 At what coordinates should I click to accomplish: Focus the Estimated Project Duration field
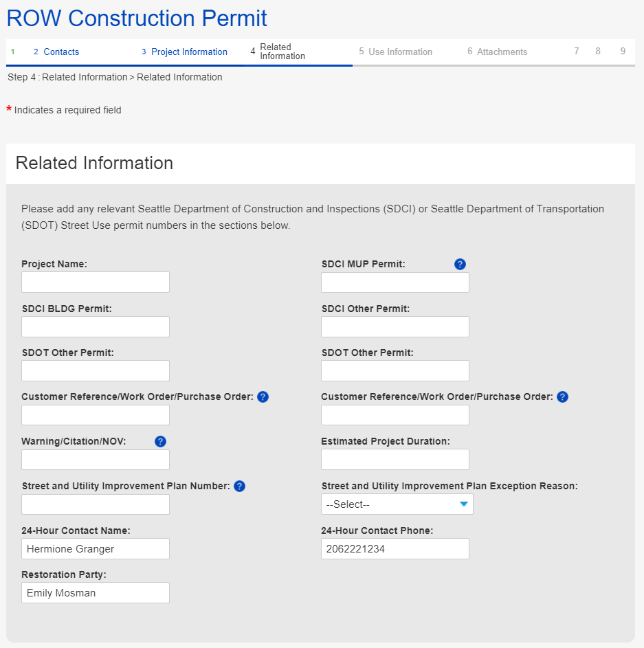pyautogui.click(x=395, y=460)
